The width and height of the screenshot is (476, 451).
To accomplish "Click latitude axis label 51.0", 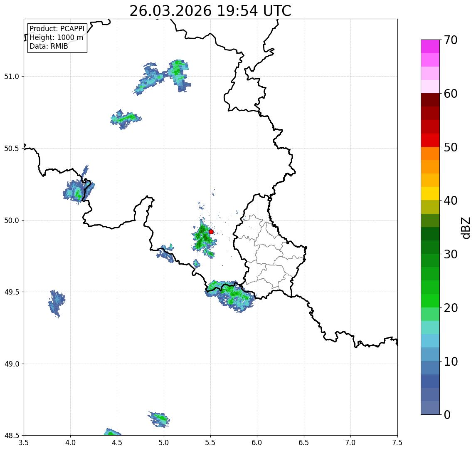I will point(12,77).
